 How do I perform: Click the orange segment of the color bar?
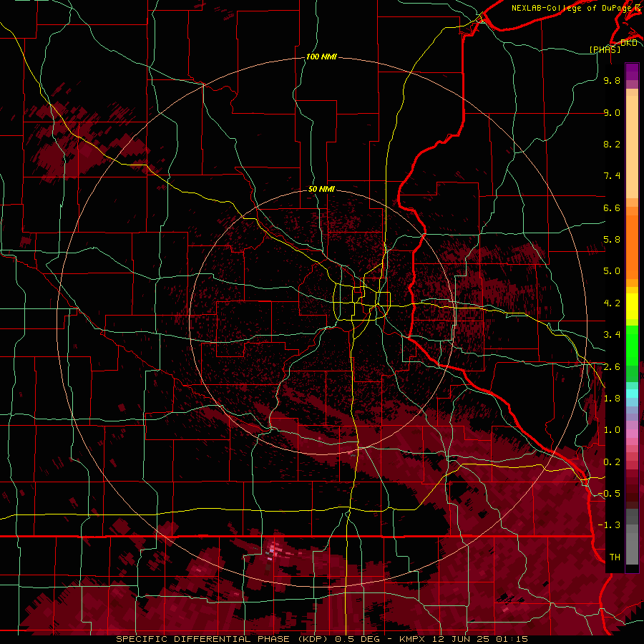click(x=632, y=246)
